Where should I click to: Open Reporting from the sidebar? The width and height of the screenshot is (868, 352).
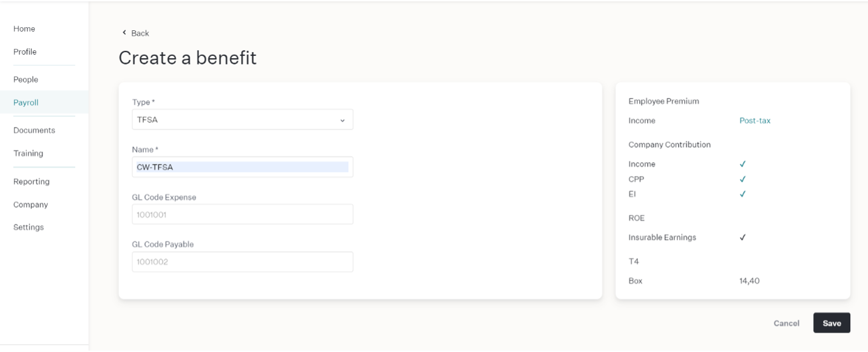[32, 181]
